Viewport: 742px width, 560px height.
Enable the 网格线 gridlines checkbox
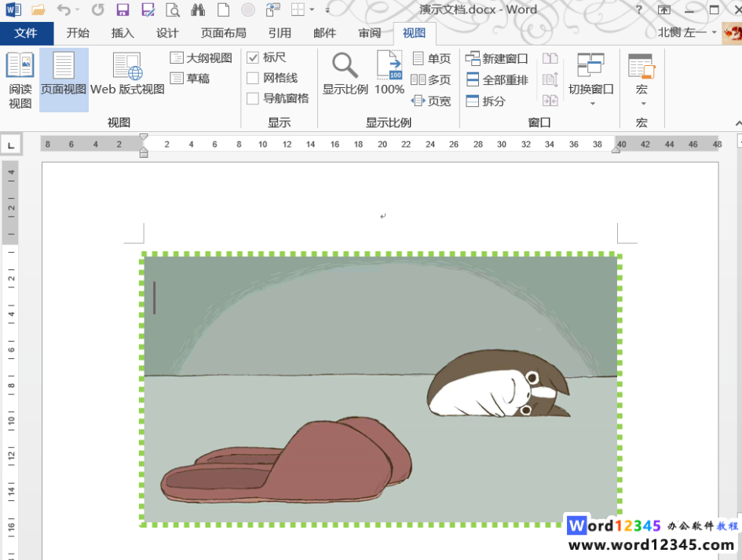(x=253, y=78)
